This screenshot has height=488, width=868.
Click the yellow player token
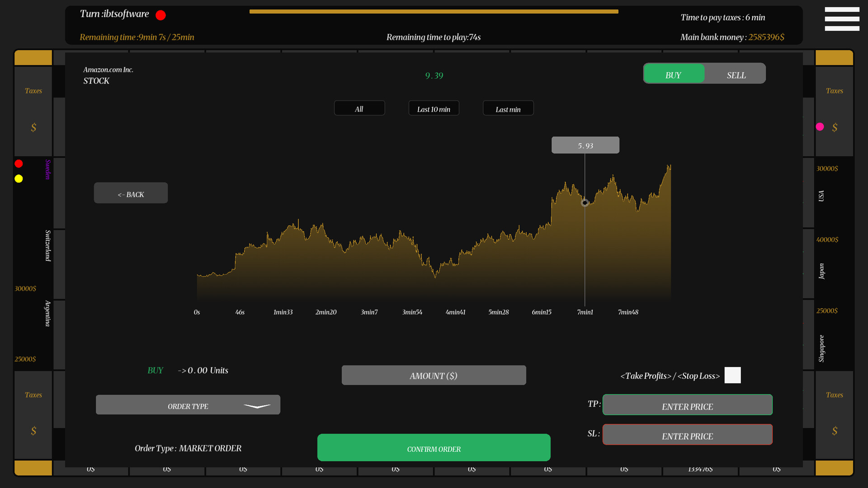coord(19,179)
